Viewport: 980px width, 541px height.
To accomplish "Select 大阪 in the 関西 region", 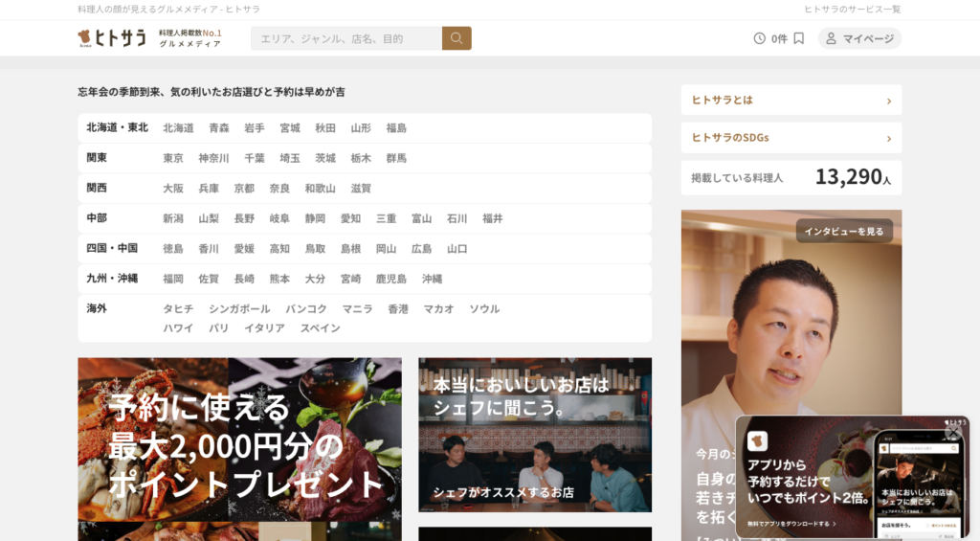I will pyautogui.click(x=173, y=189).
